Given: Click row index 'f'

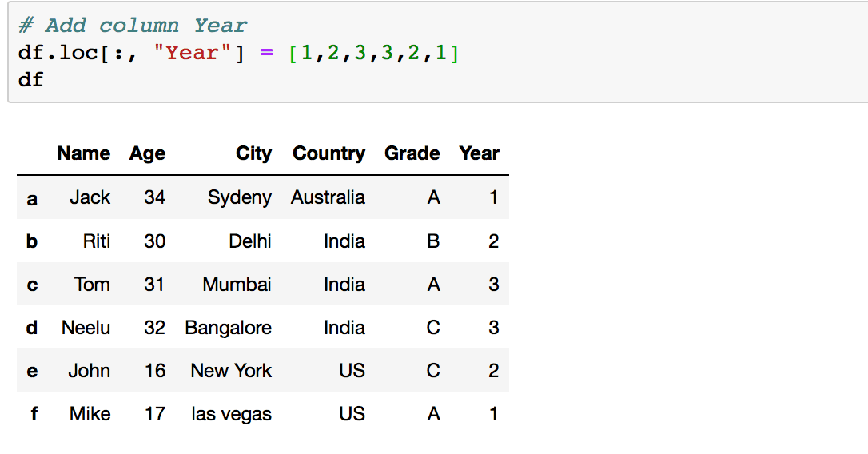Looking at the screenshot, I should point(34,413).
